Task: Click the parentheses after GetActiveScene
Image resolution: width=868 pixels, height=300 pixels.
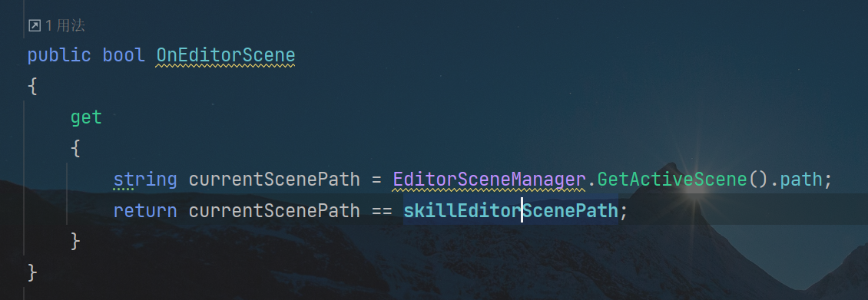Action: (758, 180)
